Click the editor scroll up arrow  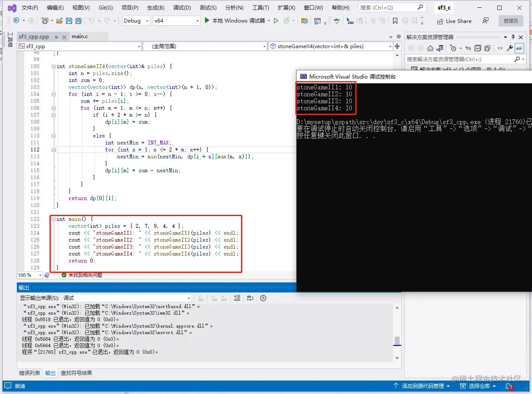397,55
